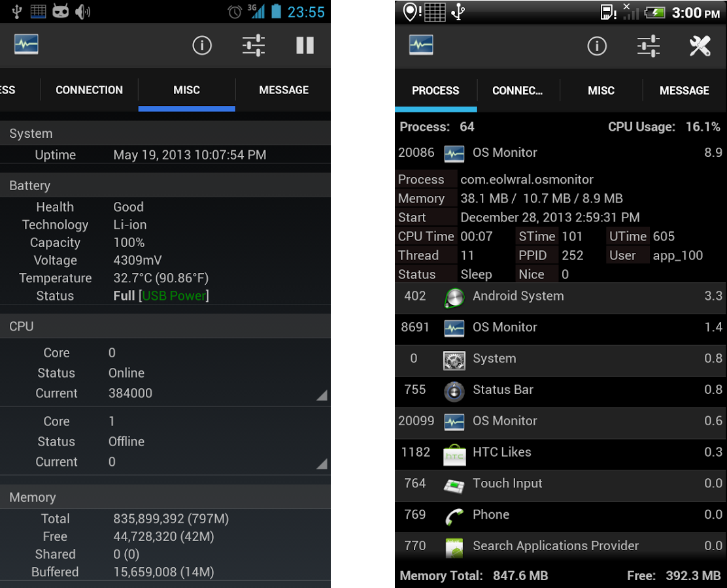Viewport: 727px width, 588px height.
Task: Tap the Core 1 status Offline
Action: coord(126,442)
